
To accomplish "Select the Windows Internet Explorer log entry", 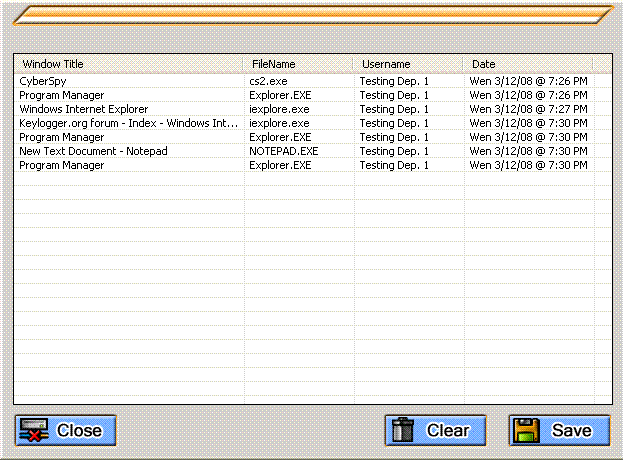I will (x=84, y=109).
